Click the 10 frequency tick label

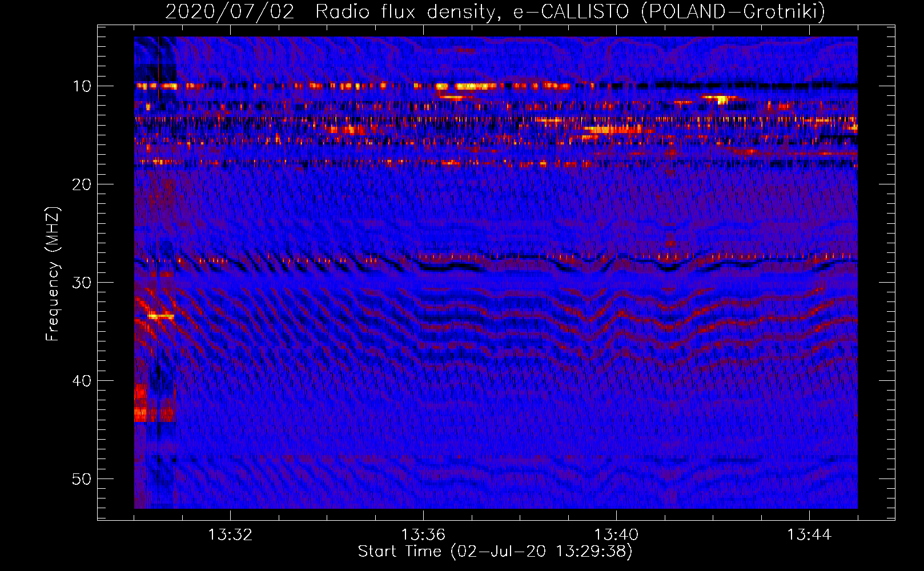click(82, 86)
